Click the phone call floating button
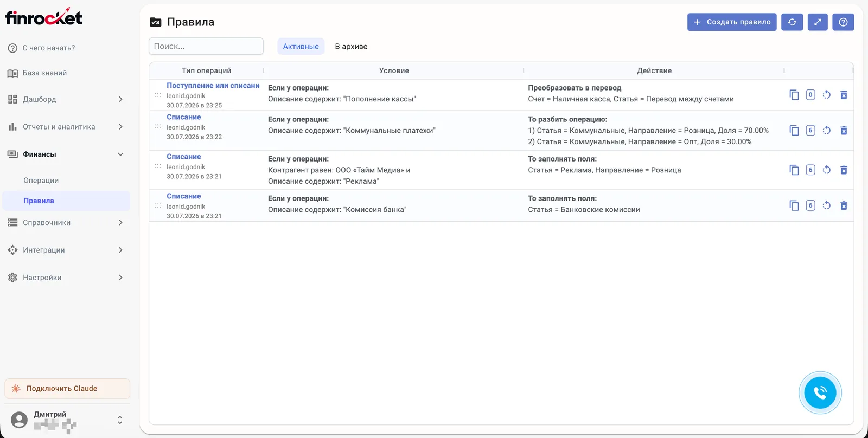This screenshot has width=868, height=438. (820, 392)
